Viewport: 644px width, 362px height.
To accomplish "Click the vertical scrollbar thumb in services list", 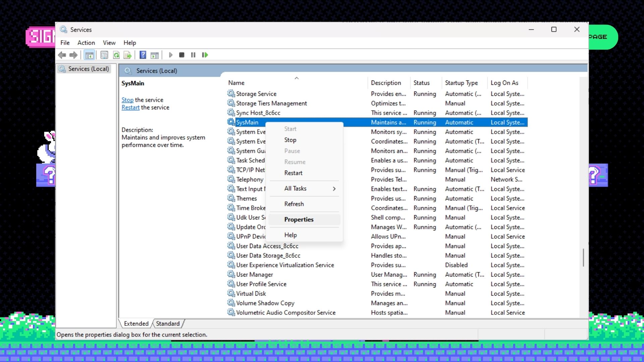I will [584, 257].
